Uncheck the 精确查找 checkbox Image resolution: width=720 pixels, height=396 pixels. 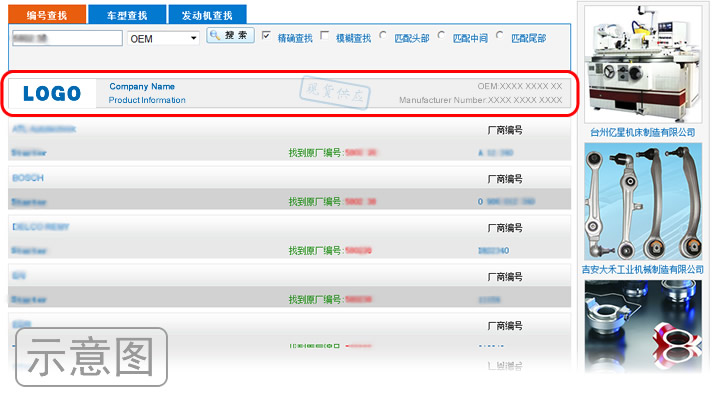pyautogui.click(x=266, y=35)
